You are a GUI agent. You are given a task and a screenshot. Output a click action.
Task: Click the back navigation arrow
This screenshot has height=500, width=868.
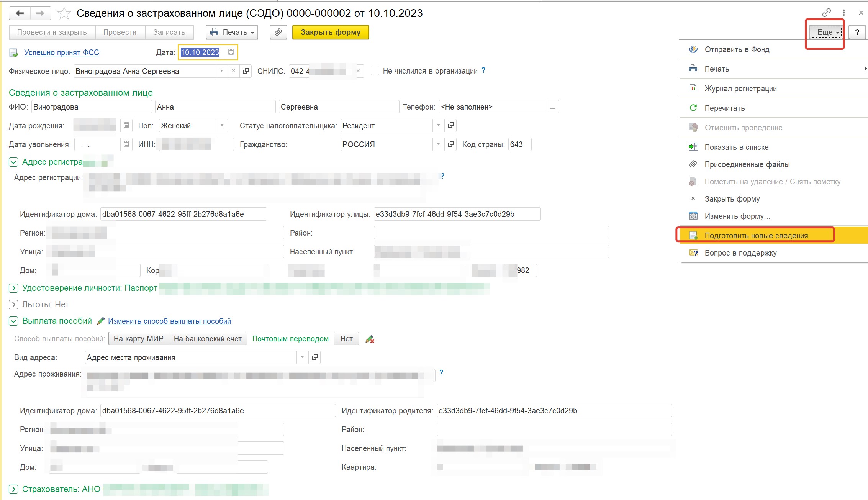point(20,13)
